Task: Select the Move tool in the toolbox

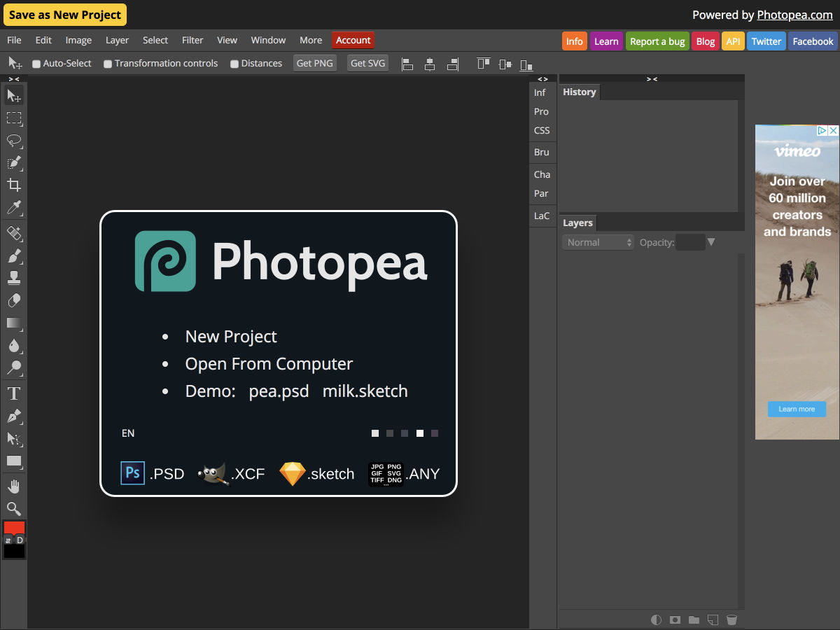Action: [x=14, y=95]
